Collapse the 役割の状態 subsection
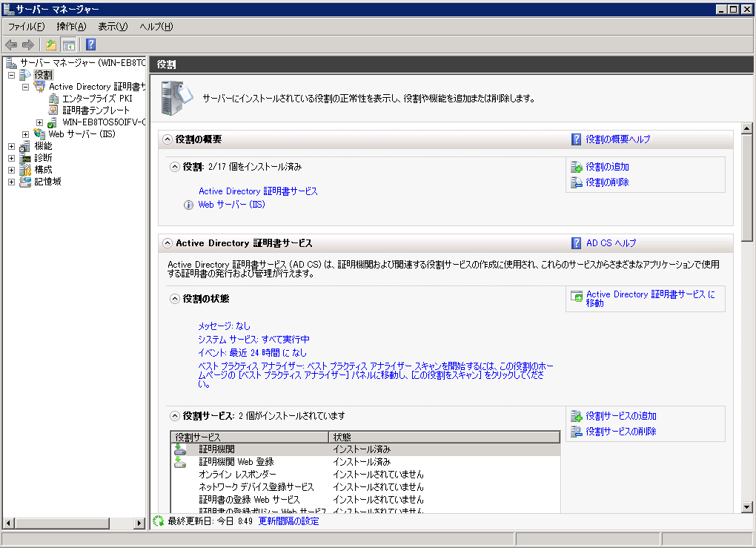 [174, 299]
